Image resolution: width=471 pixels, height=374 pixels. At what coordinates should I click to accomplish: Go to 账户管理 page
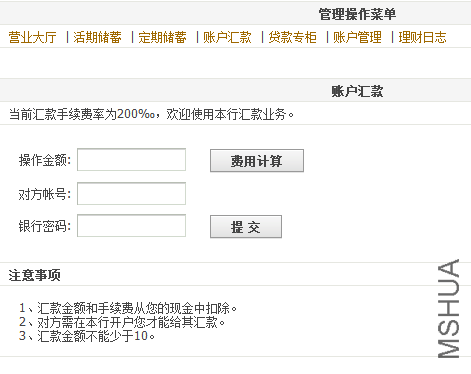click(357, 37)
